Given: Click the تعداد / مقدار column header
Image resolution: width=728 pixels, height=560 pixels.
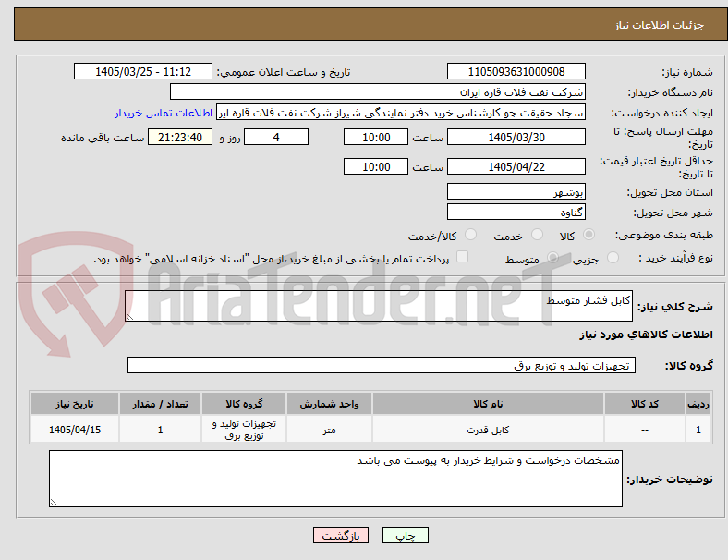Looking at the screenshot, I should click(160, 404).
